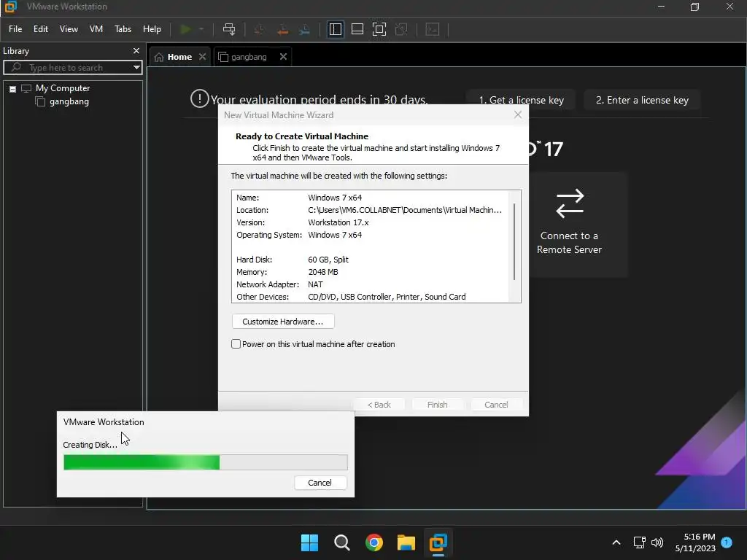Click the green Power On play icon

coord(186,29)
